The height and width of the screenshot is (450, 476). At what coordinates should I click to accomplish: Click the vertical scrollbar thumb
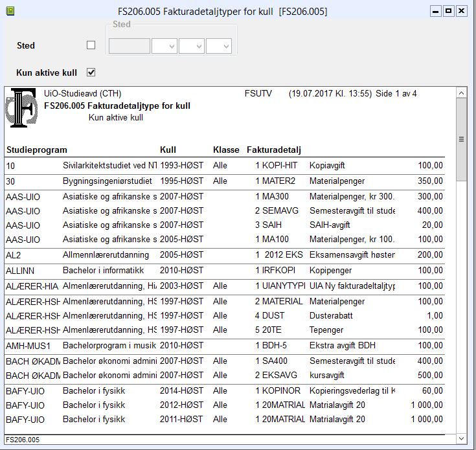click(461, 140)
